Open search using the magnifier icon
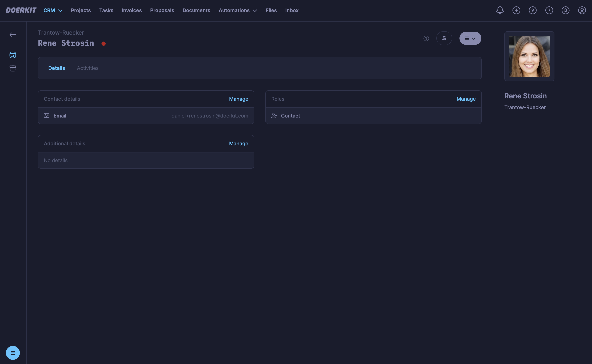 point(566,10)
